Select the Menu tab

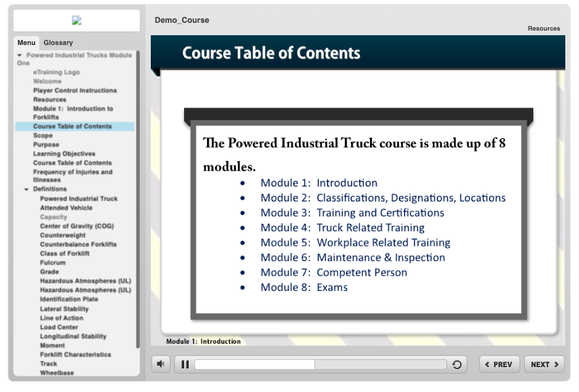[x=26, y=42]
